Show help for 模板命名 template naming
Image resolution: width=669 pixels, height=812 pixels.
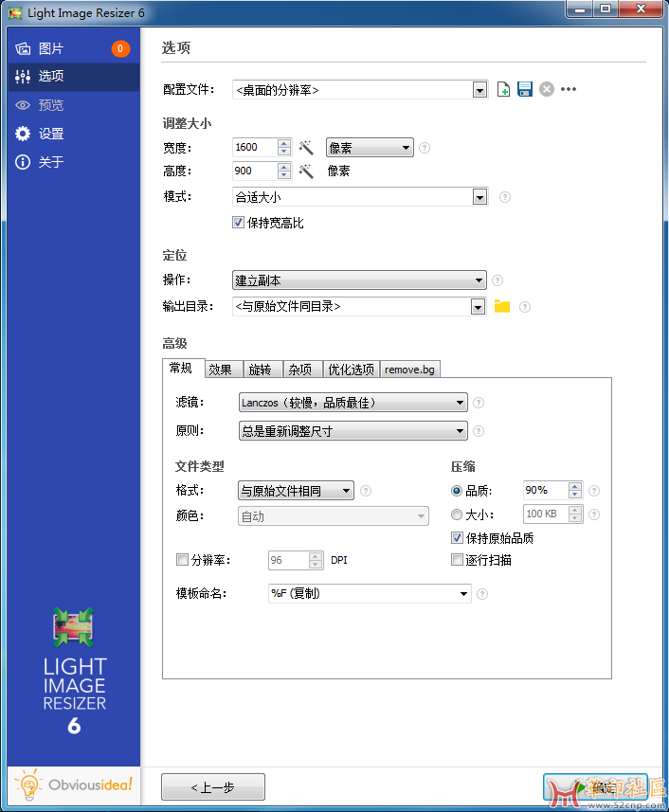tap(482, 594)
